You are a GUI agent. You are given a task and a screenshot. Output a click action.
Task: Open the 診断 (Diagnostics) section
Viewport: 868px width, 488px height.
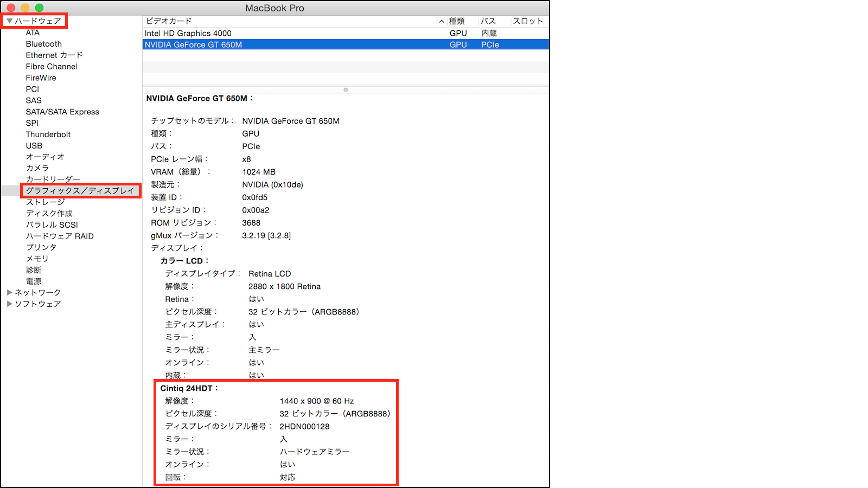coord(34,269)
